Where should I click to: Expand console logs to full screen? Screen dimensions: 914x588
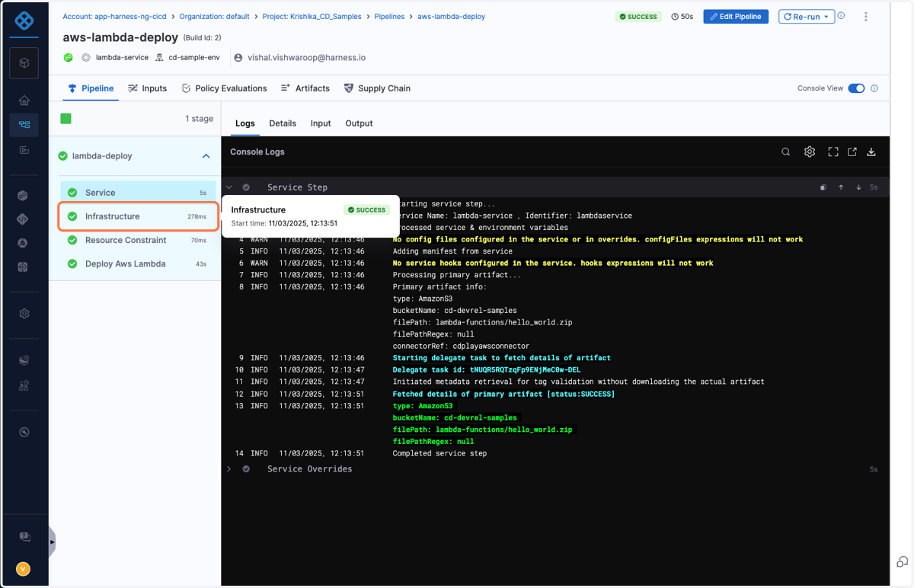point(833,152)
